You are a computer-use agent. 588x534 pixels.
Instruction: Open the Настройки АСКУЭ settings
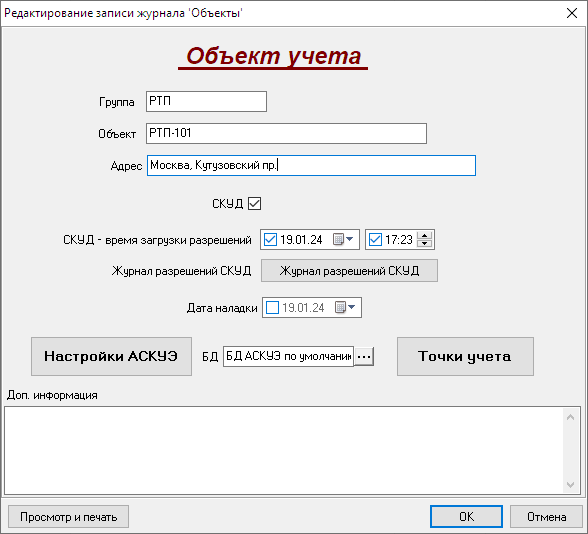pyautogui.click(x=111, y=356)
